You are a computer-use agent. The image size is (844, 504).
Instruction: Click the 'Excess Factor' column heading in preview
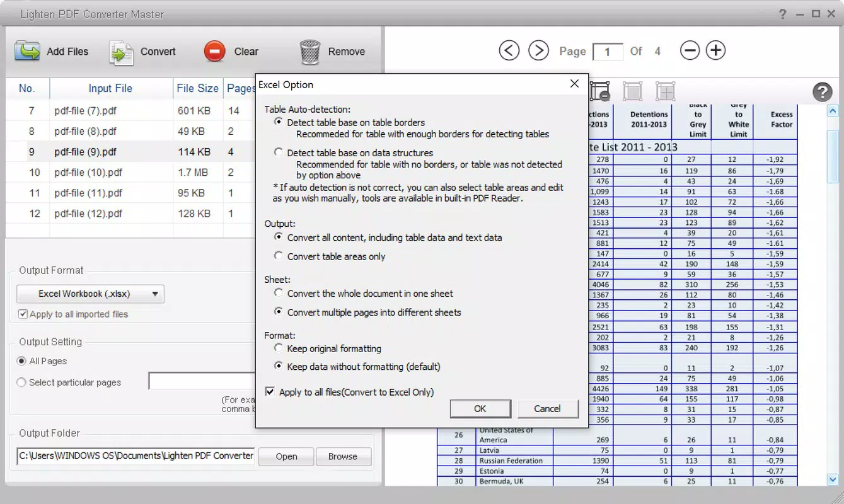pos(782,120)
